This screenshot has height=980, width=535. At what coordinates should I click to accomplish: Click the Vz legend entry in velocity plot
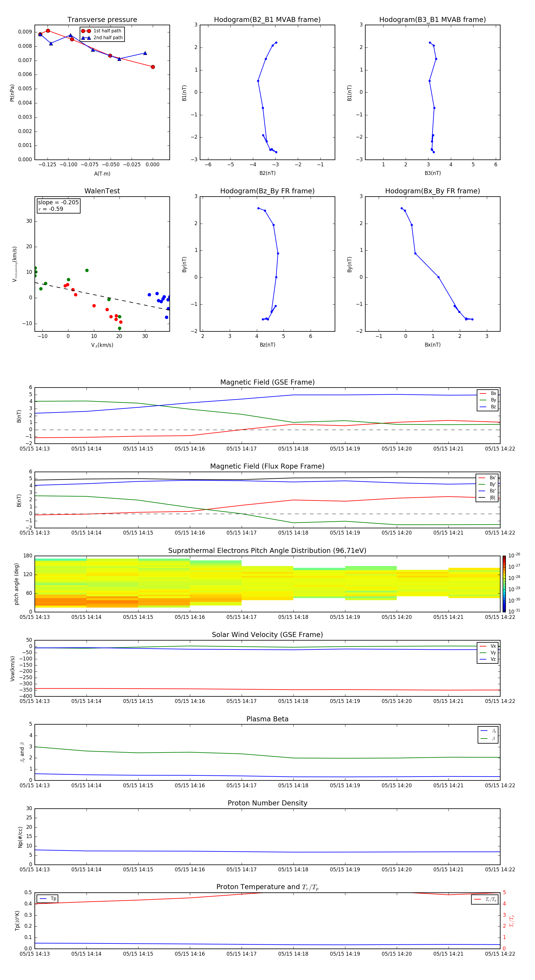(x=488, y=659)
